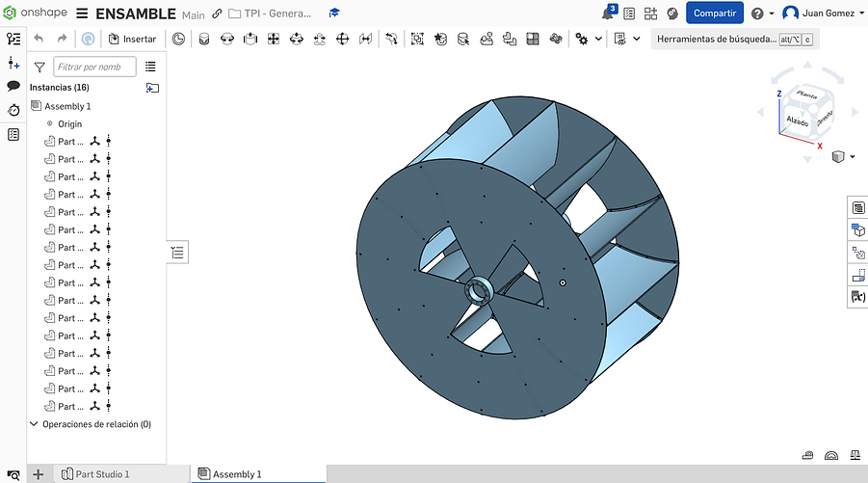The image size is (868, 483).
Task: Select Assembly 1 in the instance tree
Action: point(67,106)
